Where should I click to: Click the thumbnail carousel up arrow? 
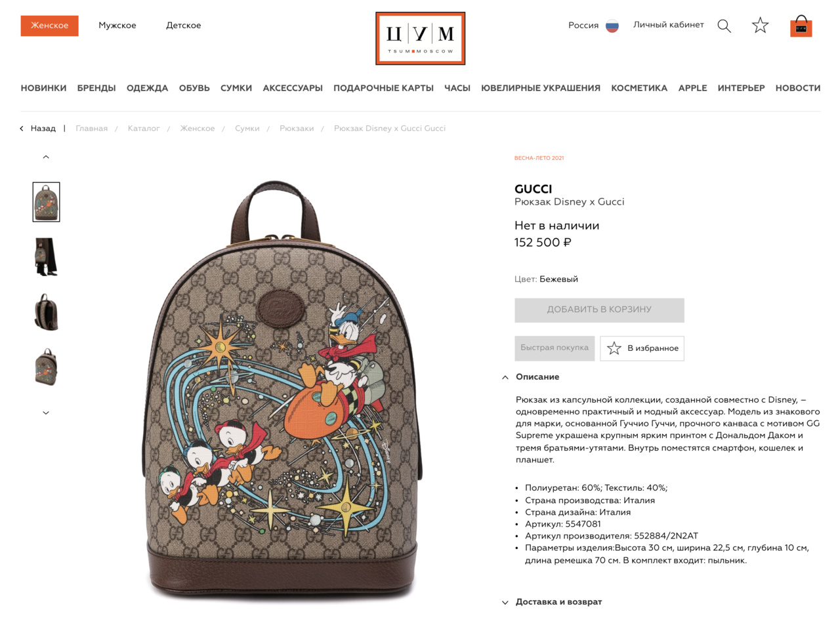pyautogui.click(x=46, y=157)
